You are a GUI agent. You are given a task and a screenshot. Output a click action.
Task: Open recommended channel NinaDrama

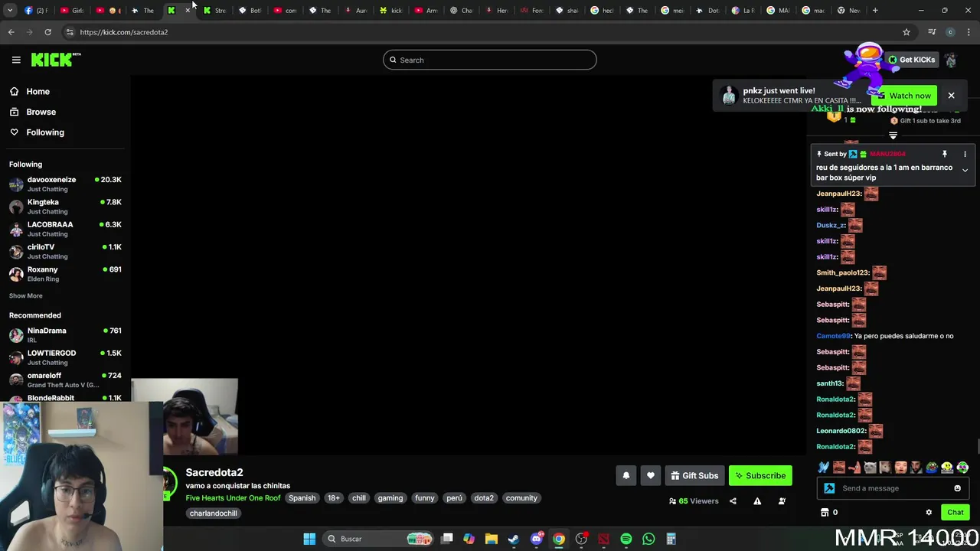tap(65, 335)
